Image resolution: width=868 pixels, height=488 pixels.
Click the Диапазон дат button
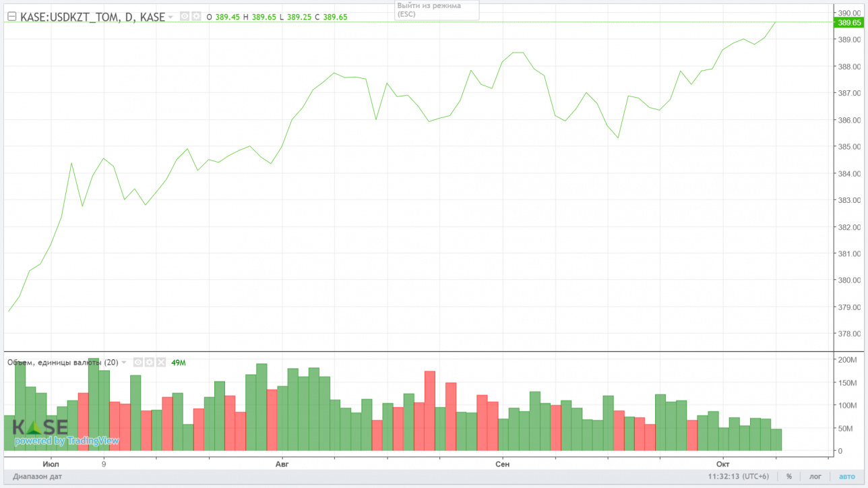tap(38, 477)
